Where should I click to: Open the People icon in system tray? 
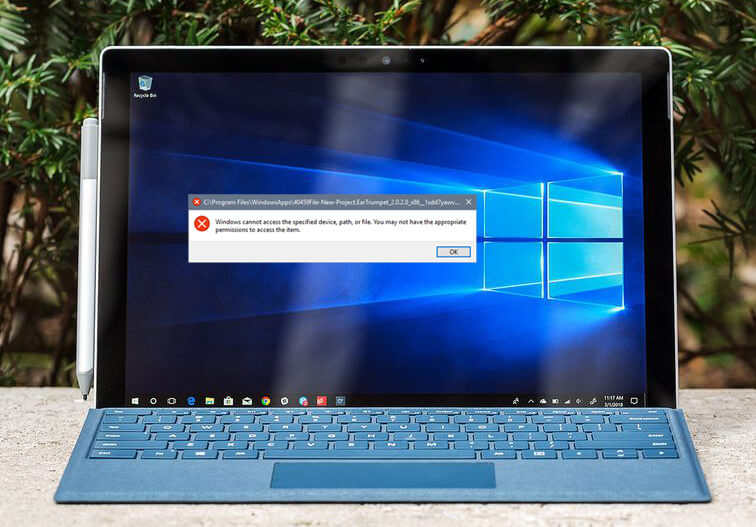point(516,401)
